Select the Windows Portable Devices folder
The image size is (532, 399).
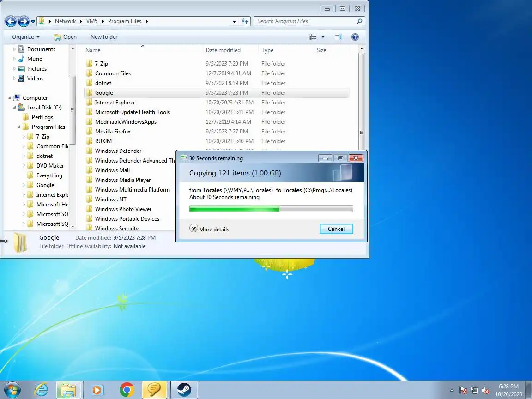127,219
